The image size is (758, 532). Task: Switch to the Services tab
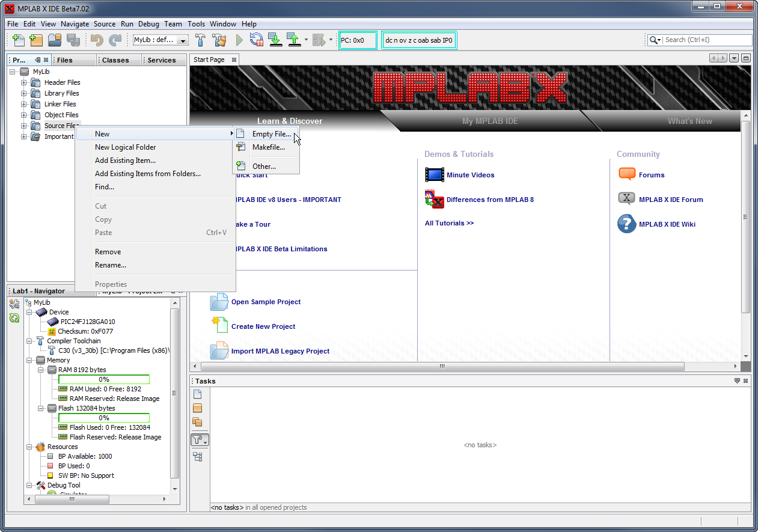point(163,60)
